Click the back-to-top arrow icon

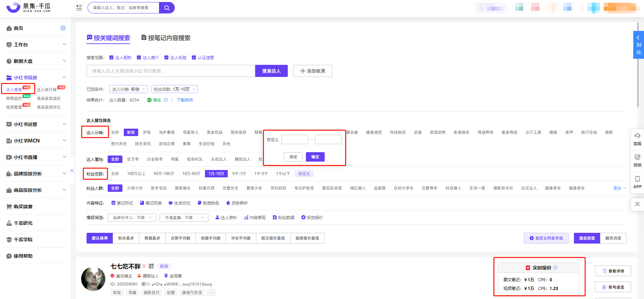[637, 204]
